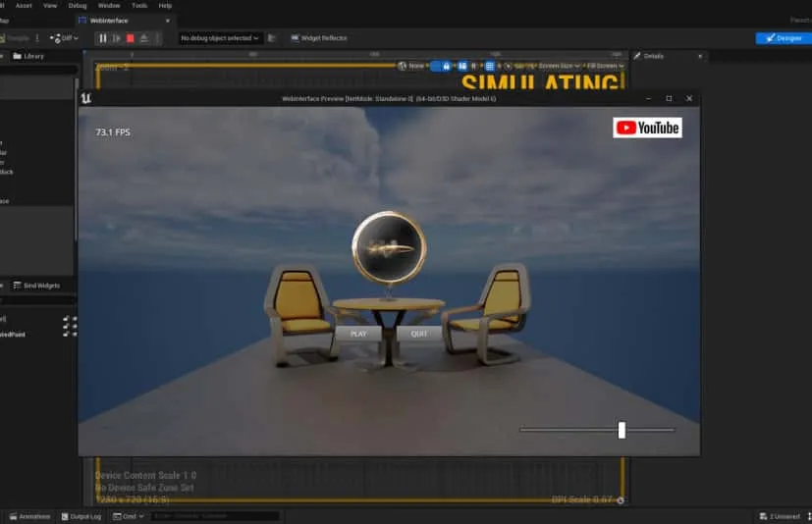Open the Tools menu
This screenshot has width=812, height=524.
coord(139,6)
